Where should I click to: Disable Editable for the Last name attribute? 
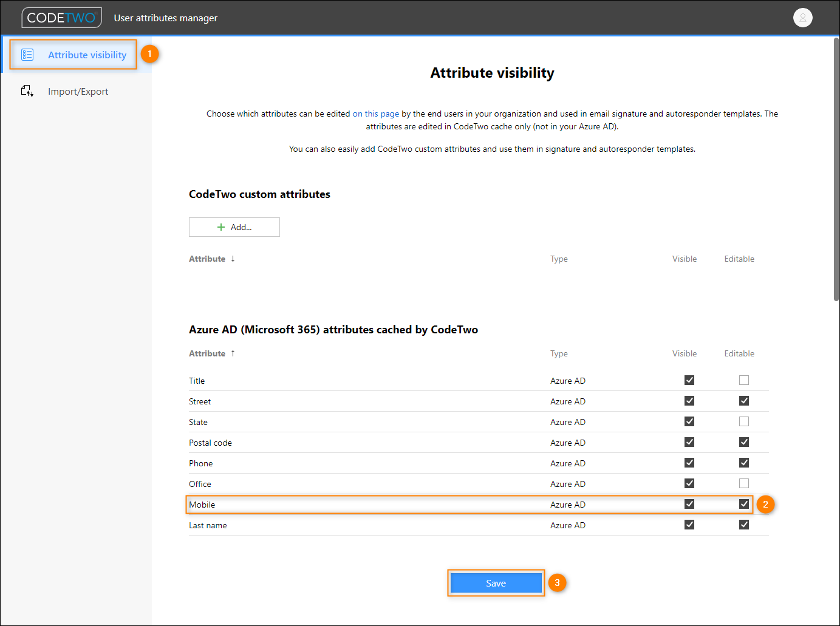tap(744, 525)
